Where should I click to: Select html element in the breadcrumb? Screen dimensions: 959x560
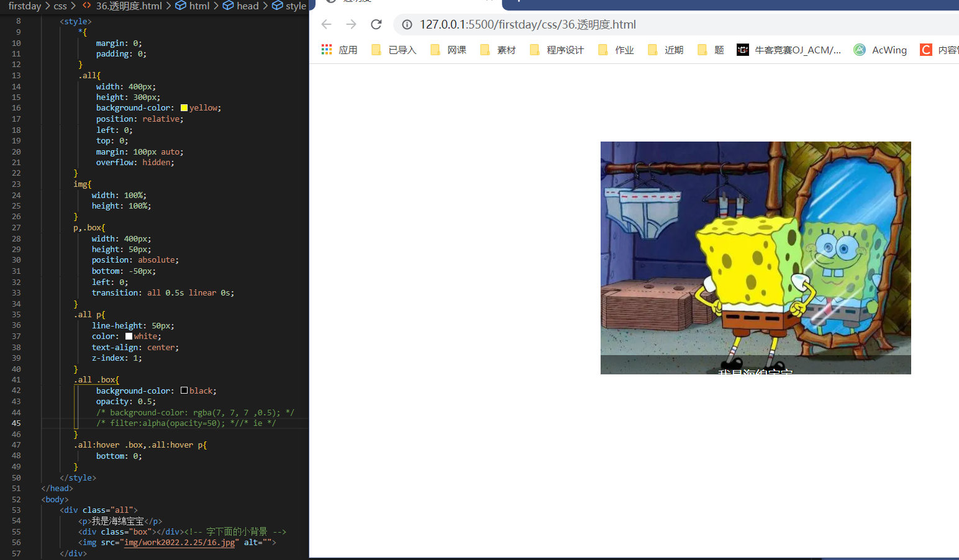pyautogui.click(x=193, y=6)
